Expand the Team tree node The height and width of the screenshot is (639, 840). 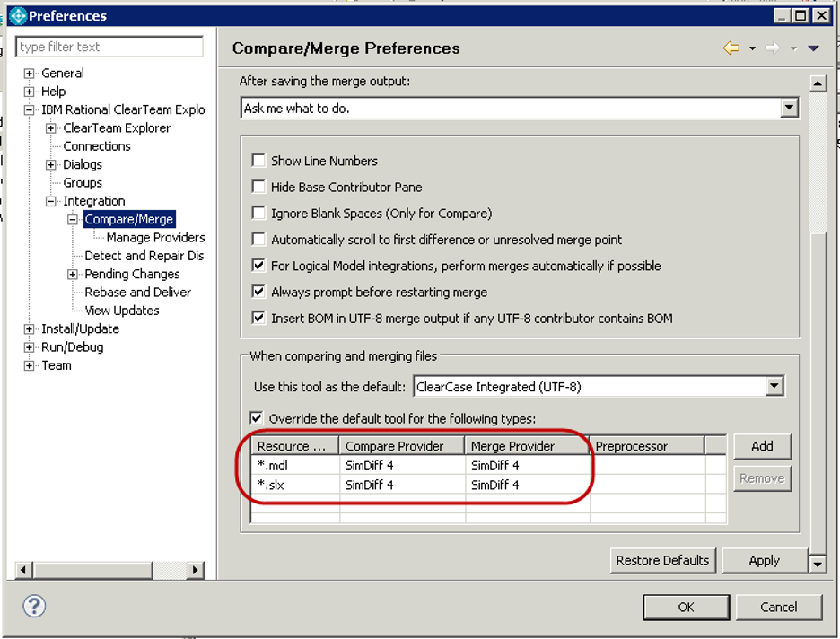tap(29, 365)
